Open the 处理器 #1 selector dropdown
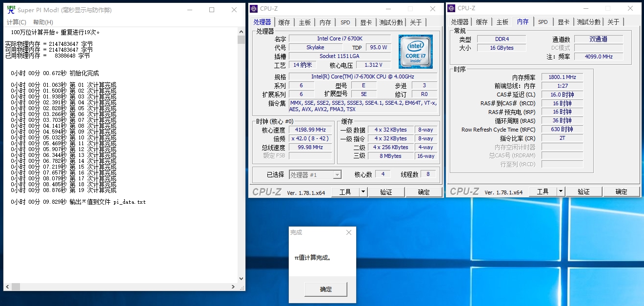The height and width of the screenshot is (306, 644). tap(337, 174)
